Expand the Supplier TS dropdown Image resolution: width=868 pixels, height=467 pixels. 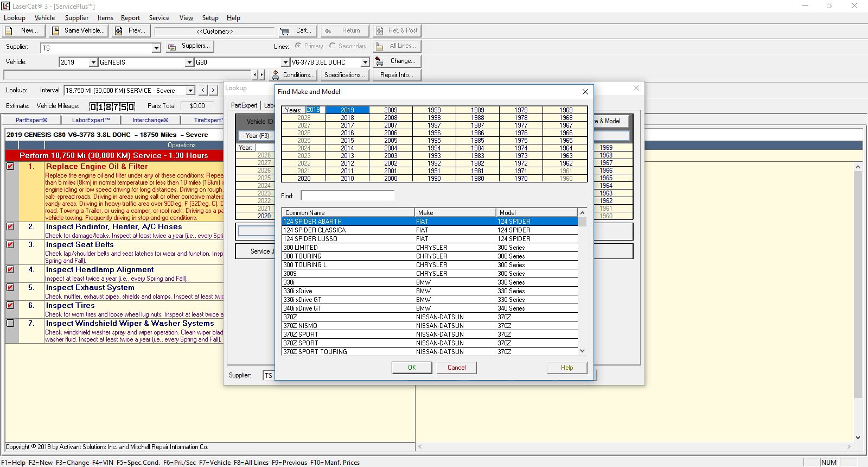156,48
